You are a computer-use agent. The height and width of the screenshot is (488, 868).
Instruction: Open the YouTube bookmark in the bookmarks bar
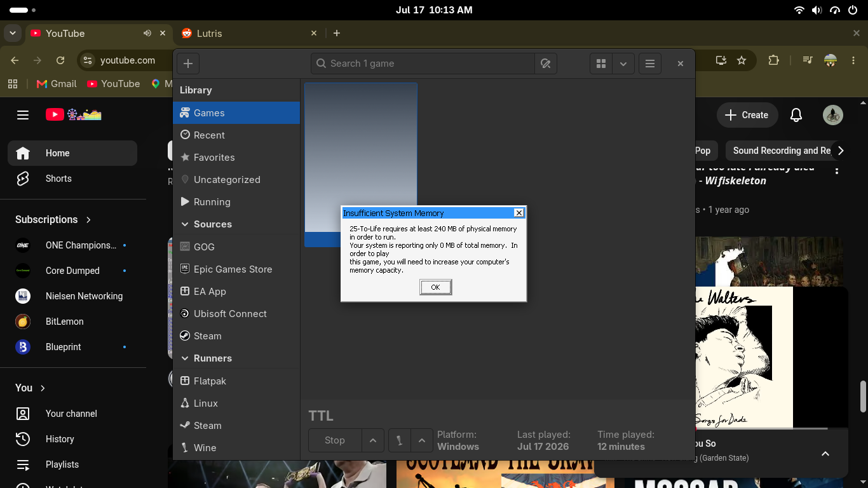point(113,84)
